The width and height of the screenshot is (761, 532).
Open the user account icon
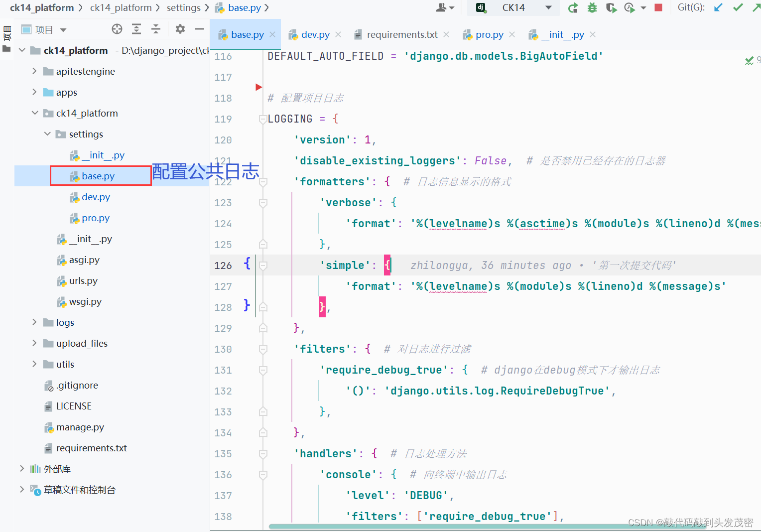[442, 7]
